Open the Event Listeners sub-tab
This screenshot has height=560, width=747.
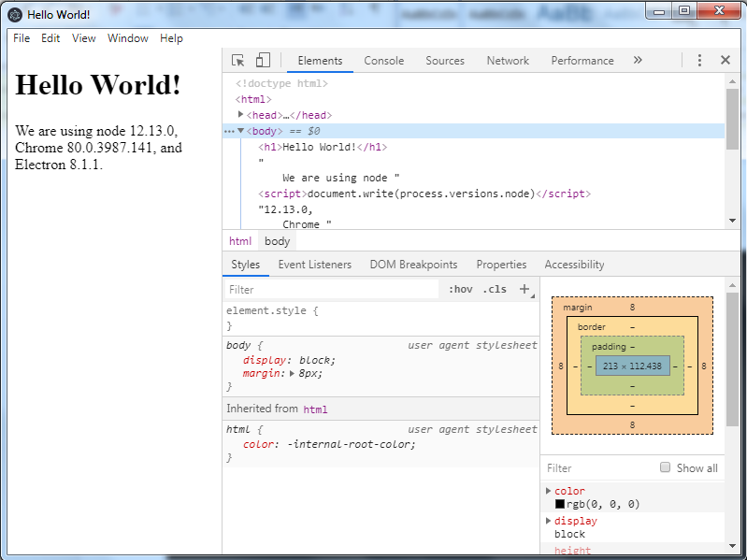pos(314,265)
